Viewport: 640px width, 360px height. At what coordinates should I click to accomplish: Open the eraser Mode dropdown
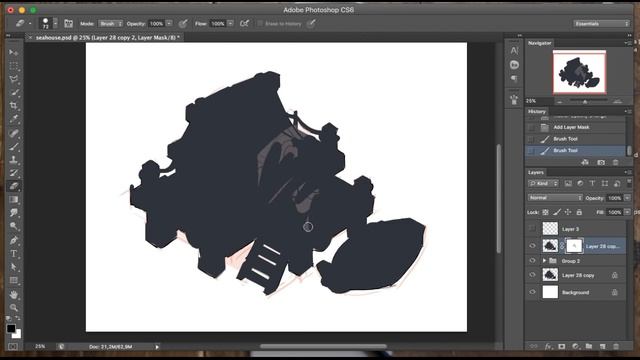click(x=110, y=24)
